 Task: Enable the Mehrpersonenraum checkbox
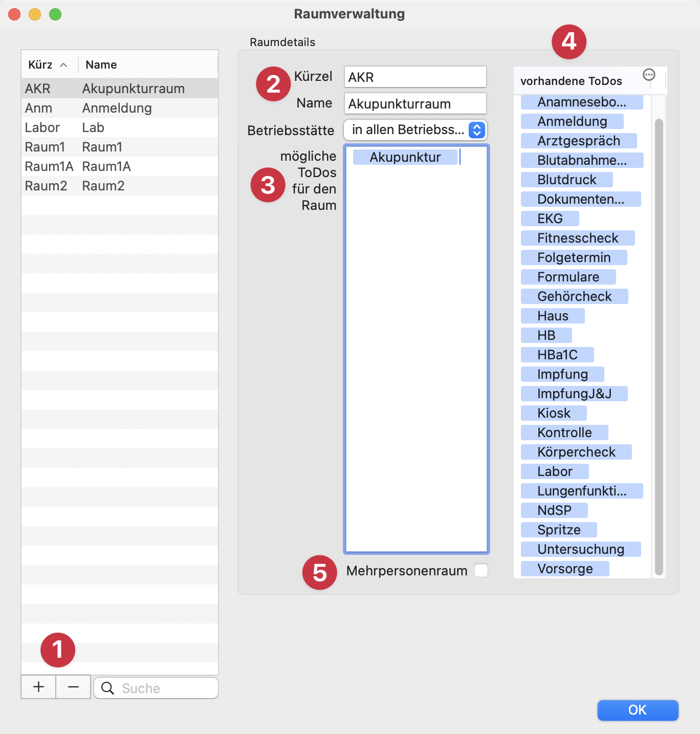[x=480, y=570]
